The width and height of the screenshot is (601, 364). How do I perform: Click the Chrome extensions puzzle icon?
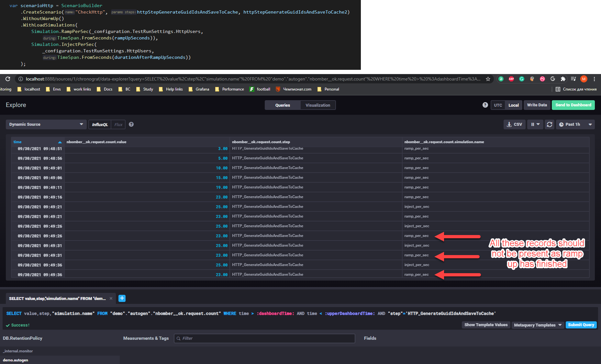pyautogui.click(x=563, y=79)
